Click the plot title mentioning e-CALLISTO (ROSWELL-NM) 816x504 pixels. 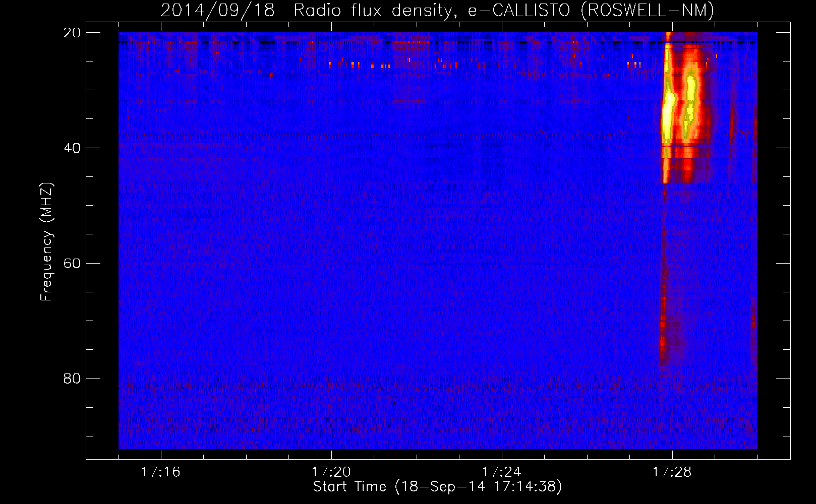[437, 10]
